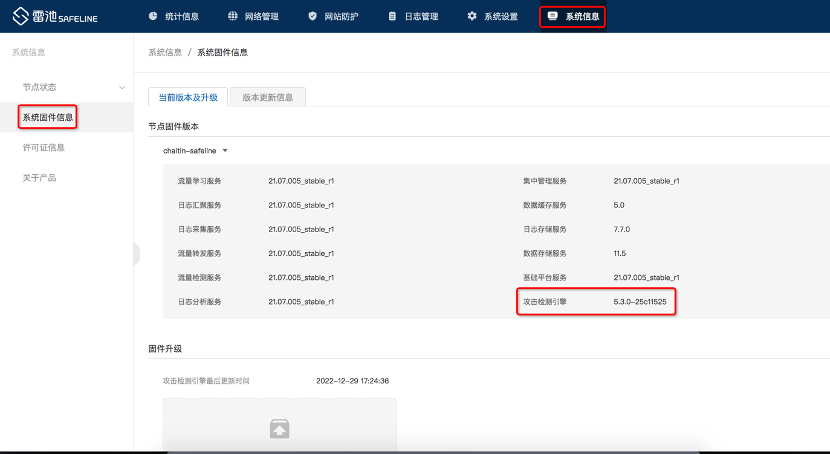This screenshot has width=830, height=454.
Task: Expand the 节点状态 sidebar chevron
Action: tap(122, 87)
